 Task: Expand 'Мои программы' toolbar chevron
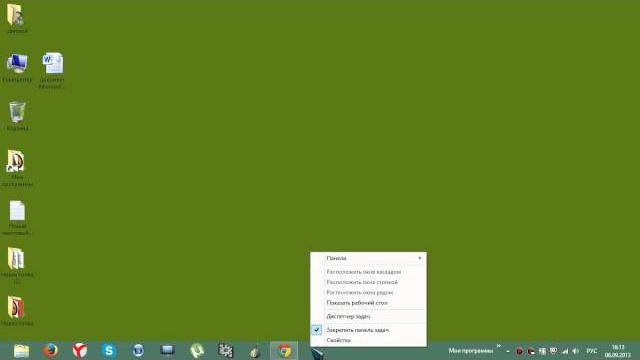(498, 347)
